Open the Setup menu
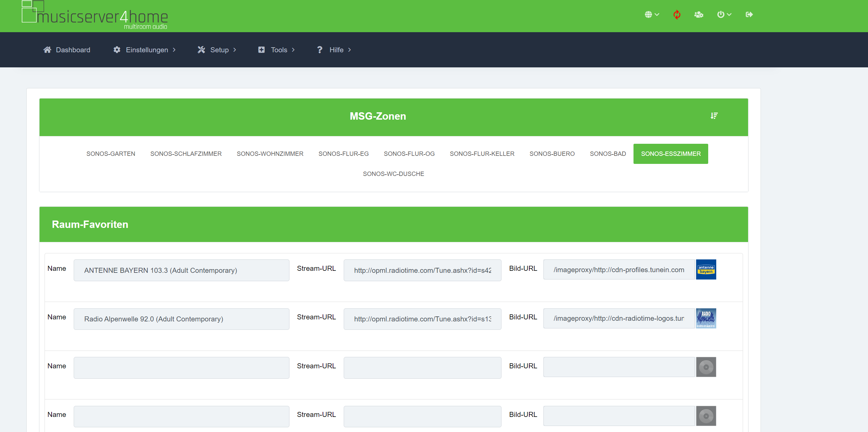Screen dimensions: 868x432 (217, 50)
